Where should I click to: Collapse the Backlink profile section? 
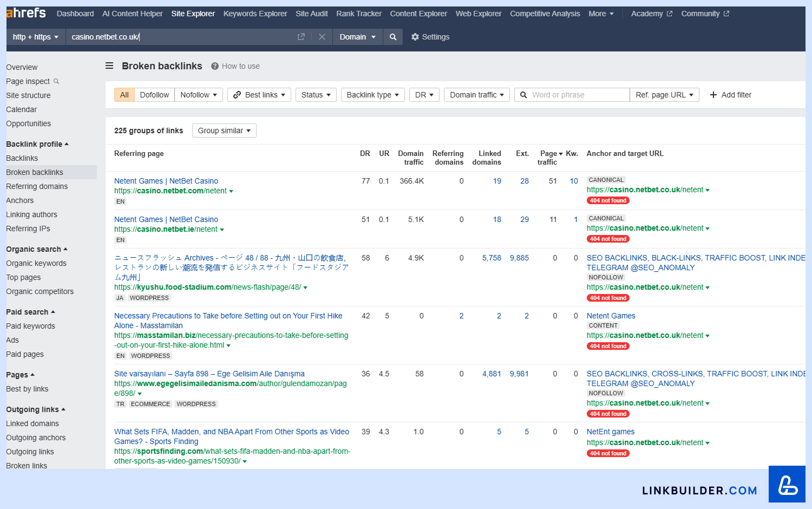[x=37, y=144]
